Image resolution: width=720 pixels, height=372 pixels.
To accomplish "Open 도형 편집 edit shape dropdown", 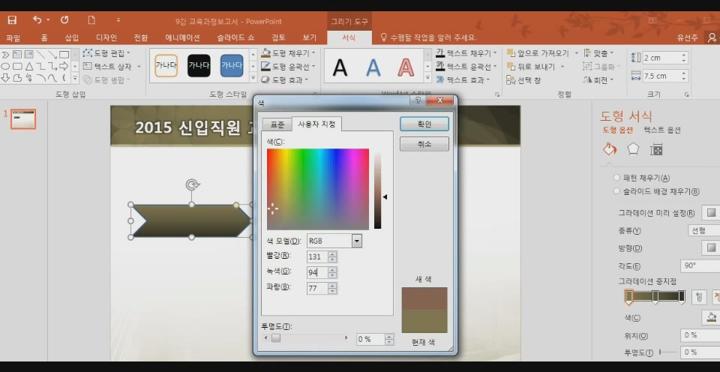I will [x=107, y=53].
